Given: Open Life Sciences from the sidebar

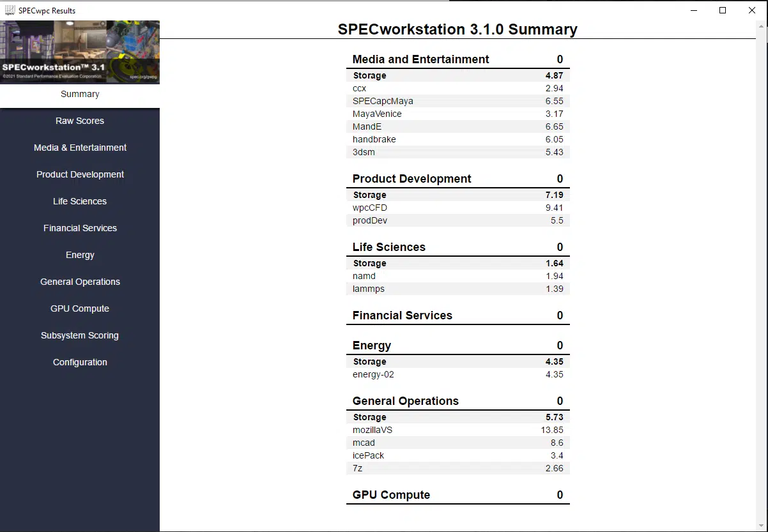Looking at the screenshot, I should (80, 201).
